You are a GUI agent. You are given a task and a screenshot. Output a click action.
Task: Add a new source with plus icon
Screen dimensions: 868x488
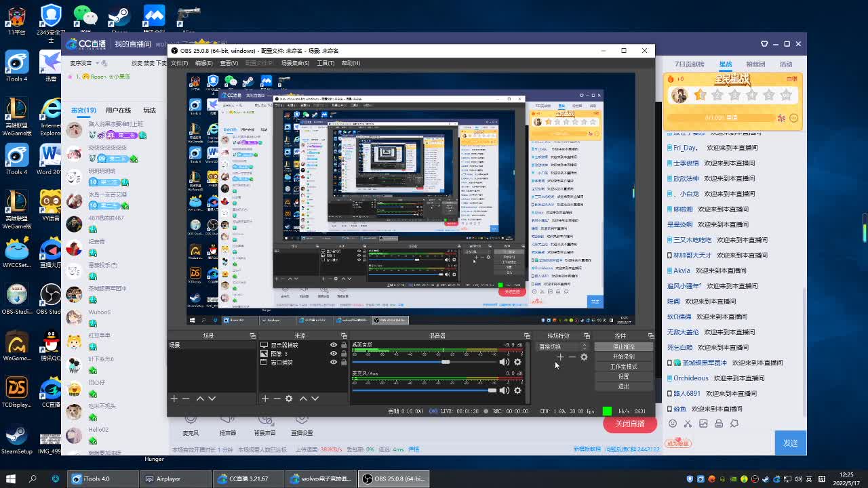point(265,399)
